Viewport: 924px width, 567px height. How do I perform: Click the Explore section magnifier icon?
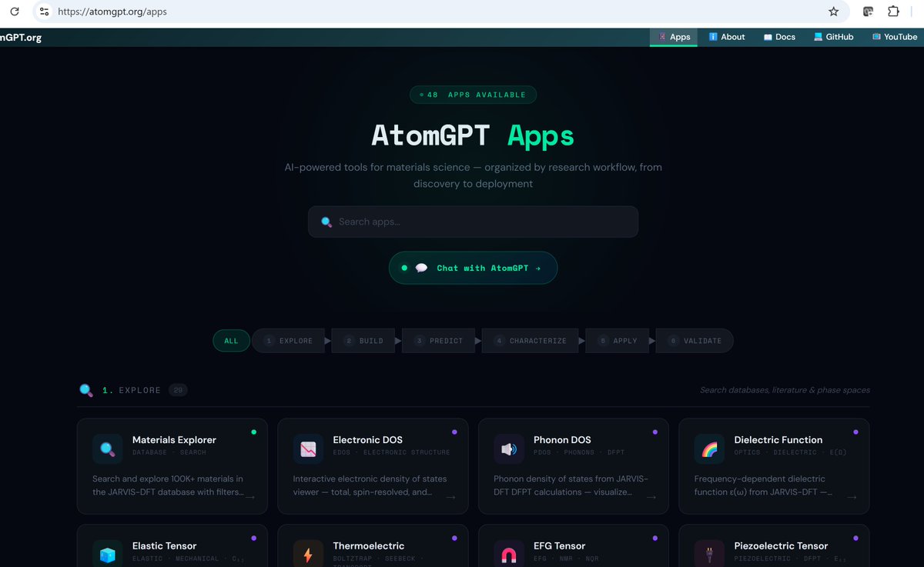coord(86,390)
